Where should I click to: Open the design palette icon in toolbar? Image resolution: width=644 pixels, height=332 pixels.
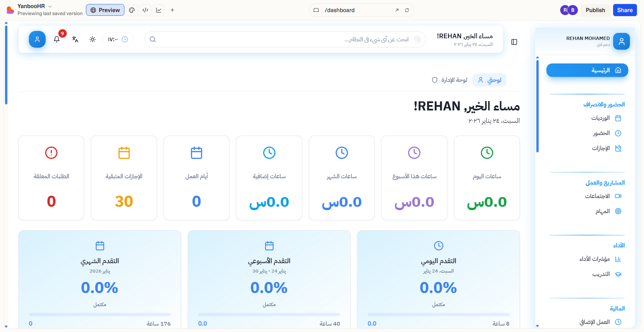click(x=132, y=10)
